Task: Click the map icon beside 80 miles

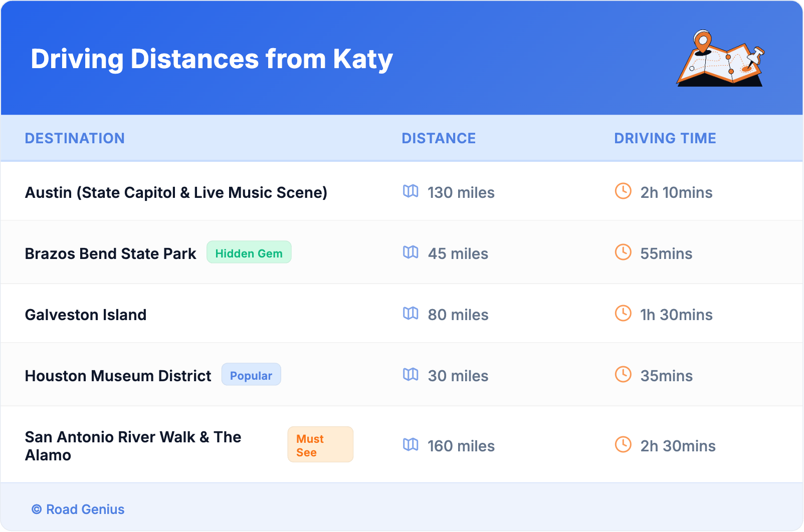Action: point(411,314)
